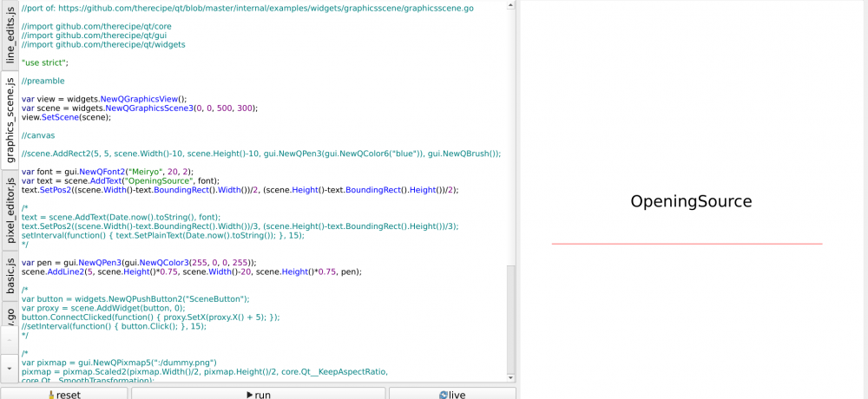The width and height of the screenshot is (868, 399).
Task: Click the play triangle icon beside run
Action: [250, 396]
